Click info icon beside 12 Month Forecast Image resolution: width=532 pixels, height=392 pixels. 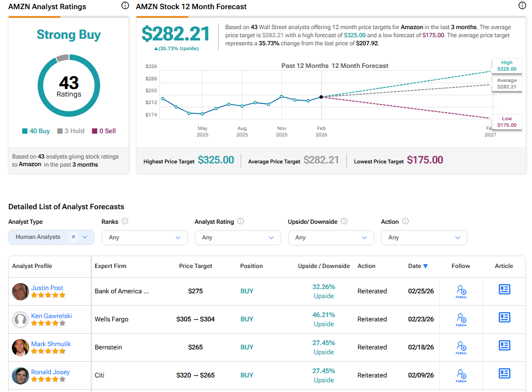(522, 6)
